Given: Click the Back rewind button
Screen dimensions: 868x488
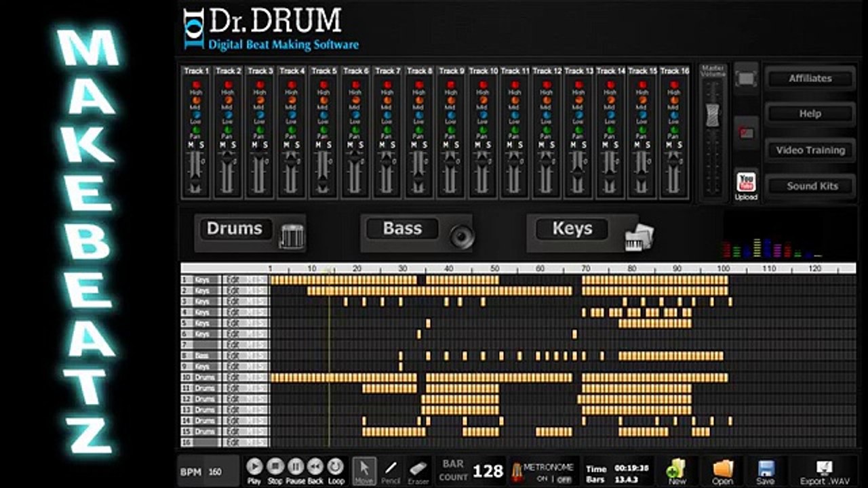Looking at the screenshot, I should [x=315, y=466].
